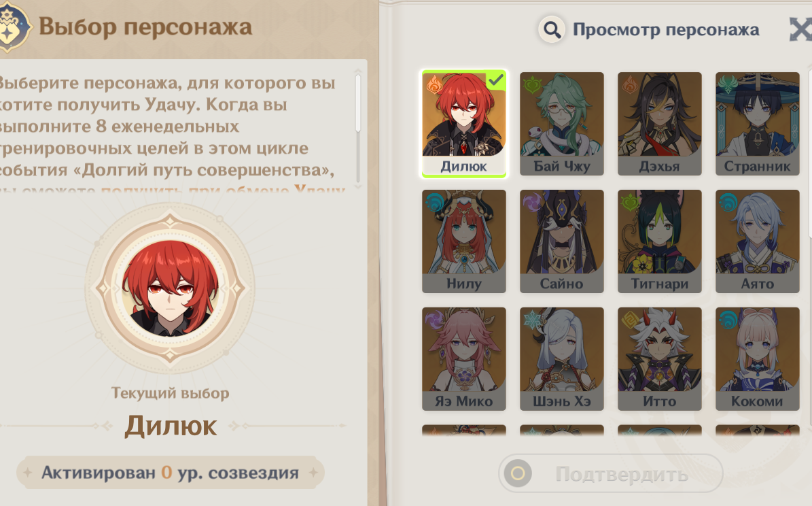The width and height of the screenshot is (812, 506).
Task: Choose the Кокоми character card
Action: click(757, 359)
